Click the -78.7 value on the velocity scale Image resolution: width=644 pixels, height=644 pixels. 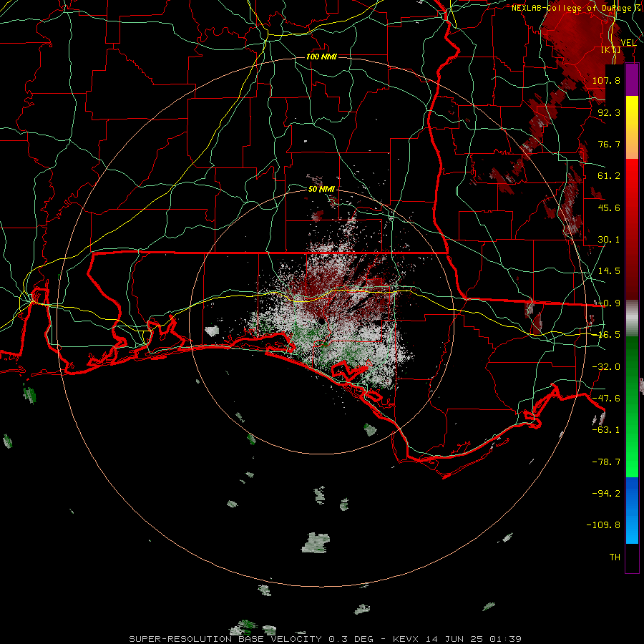click(x=606, y=462)
